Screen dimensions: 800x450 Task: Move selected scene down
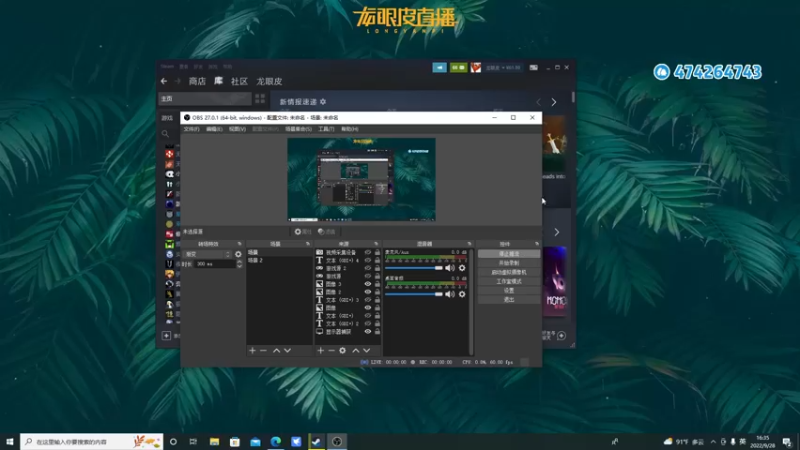[287, 351]
